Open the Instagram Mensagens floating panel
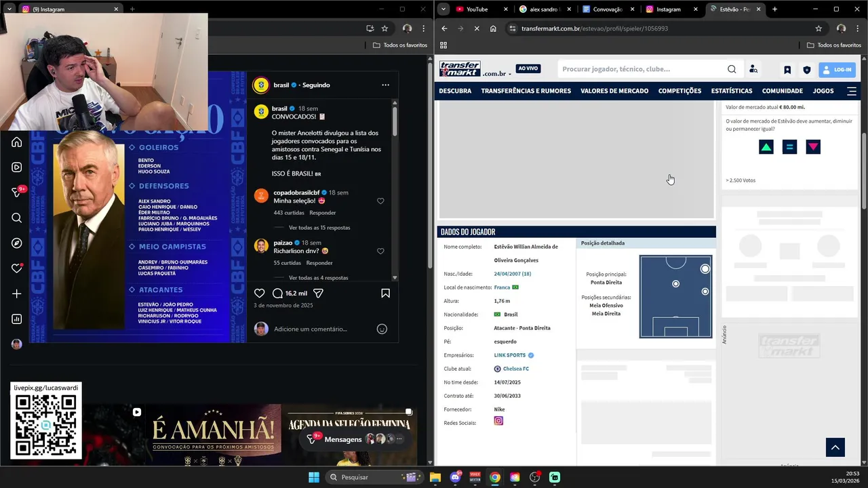 [x=355, y=439]
